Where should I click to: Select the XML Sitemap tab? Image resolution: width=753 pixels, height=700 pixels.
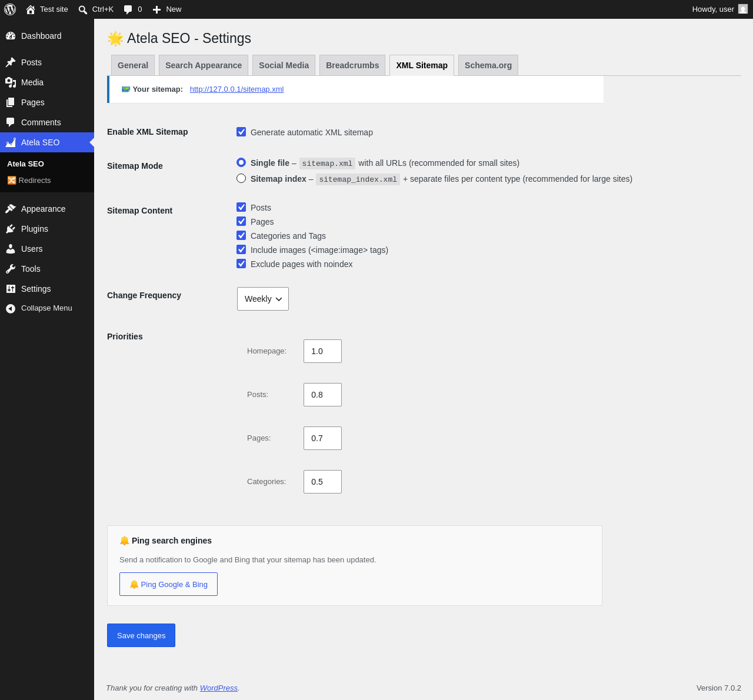[x=422, y=65]
